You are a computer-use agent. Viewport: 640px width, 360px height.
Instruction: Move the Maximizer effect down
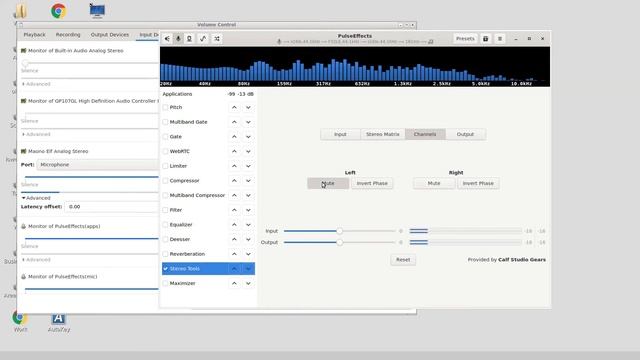coord(248,283)
